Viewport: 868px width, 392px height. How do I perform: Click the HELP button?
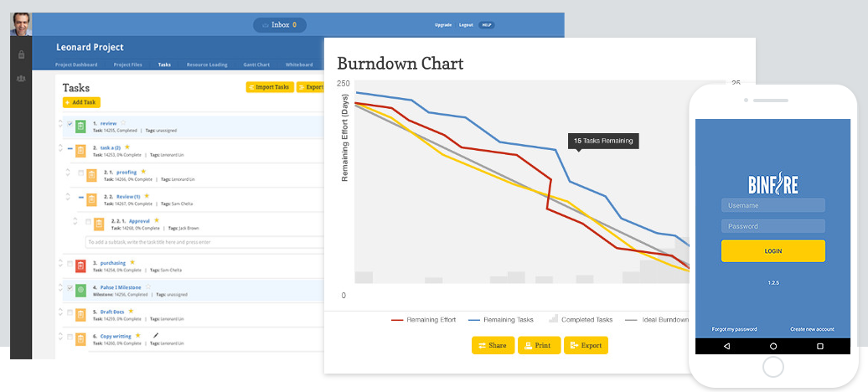[487, 25]
